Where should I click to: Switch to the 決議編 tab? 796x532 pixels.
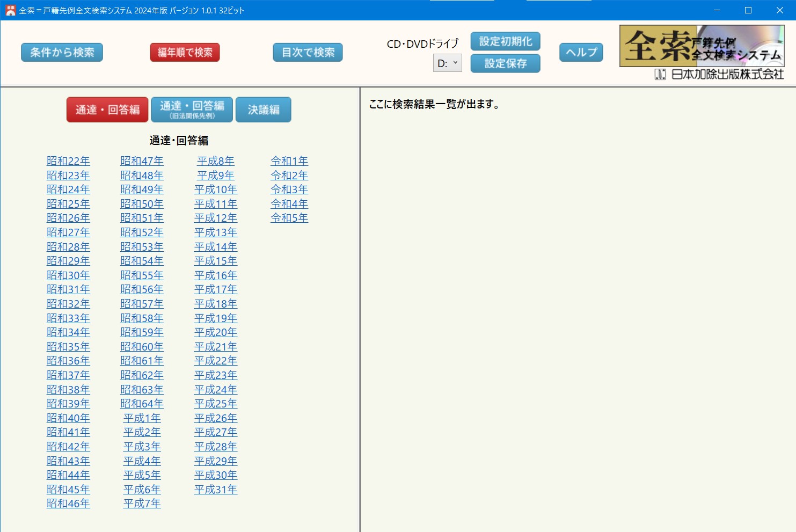263,110
